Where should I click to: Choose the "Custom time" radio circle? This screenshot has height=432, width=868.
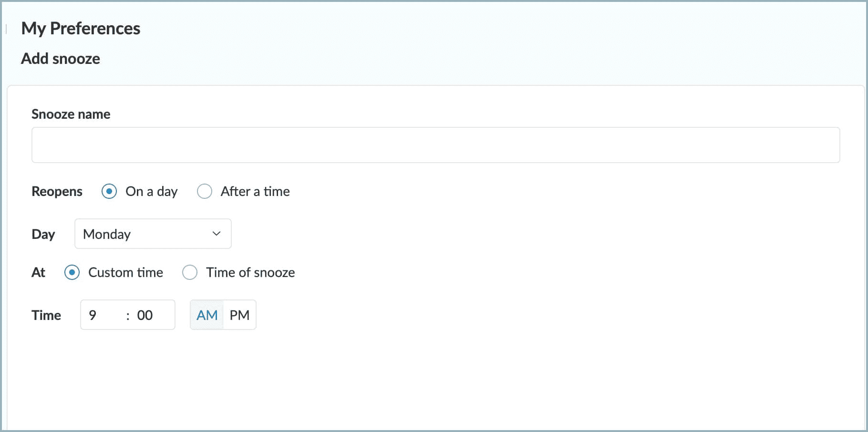(72, 272)
